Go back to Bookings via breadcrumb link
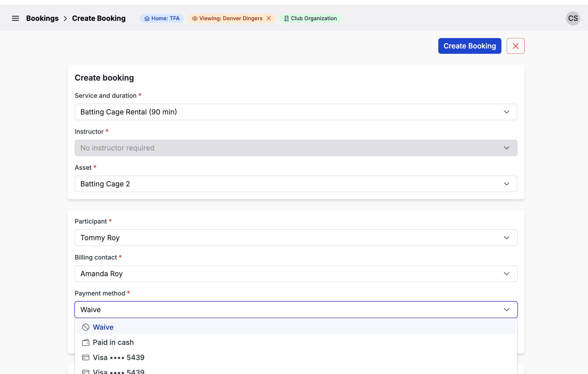This screenshot has height=374, width=588. (x=42, y=18)
